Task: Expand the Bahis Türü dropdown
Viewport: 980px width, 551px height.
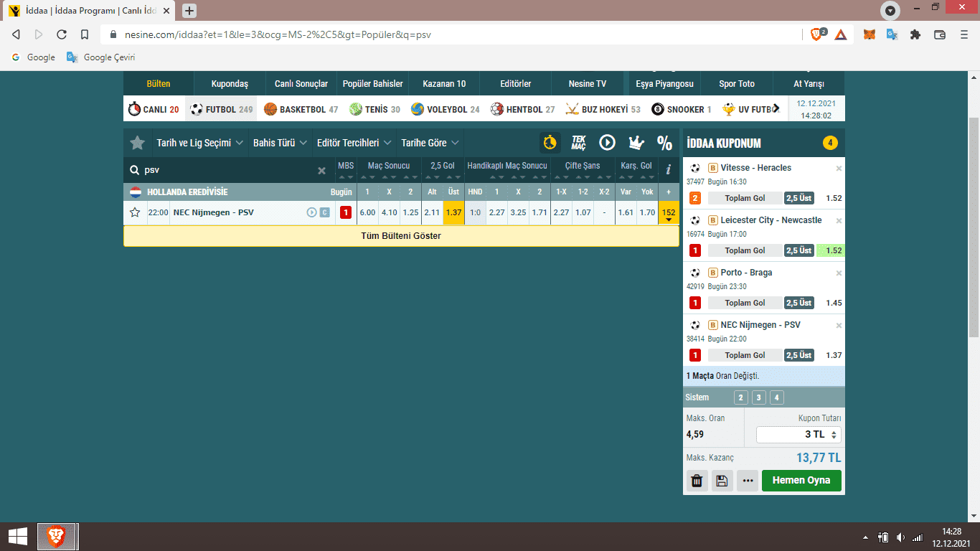Action: 281,143
